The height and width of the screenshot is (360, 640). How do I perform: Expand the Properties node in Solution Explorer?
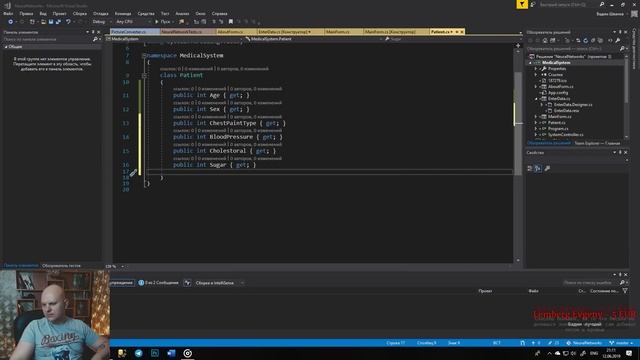point(536,69)
